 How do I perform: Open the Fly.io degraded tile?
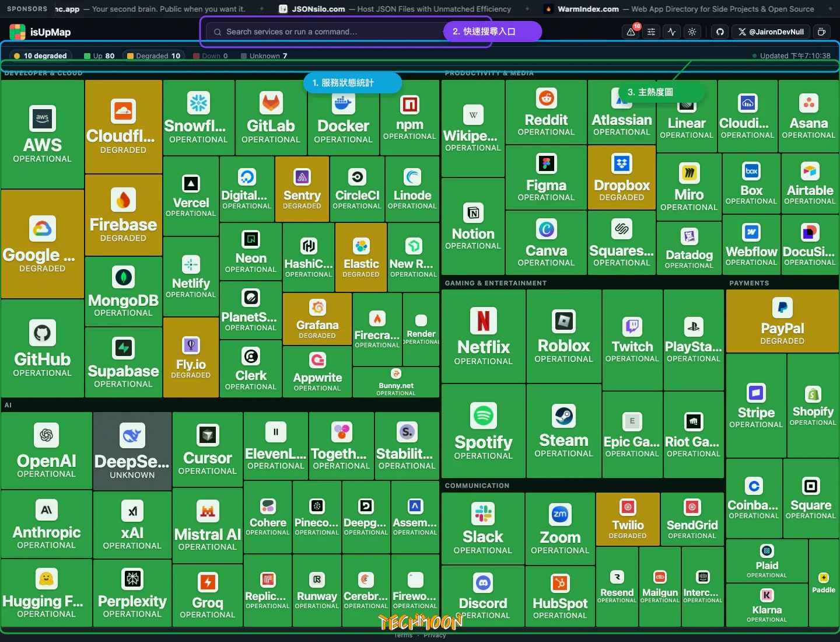191,357
